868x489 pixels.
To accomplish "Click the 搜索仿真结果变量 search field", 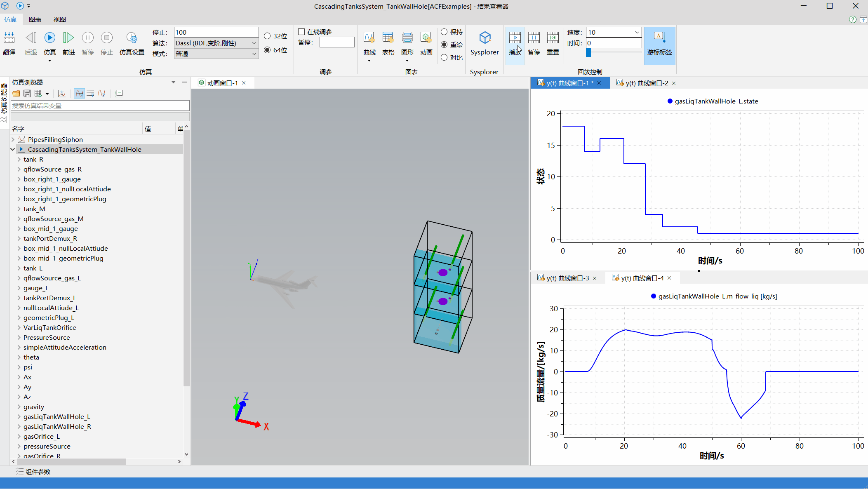I will pyautogui.click(x=100, y=106).
